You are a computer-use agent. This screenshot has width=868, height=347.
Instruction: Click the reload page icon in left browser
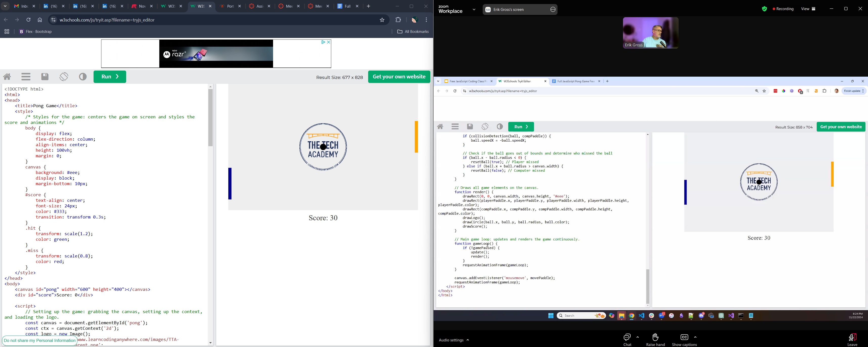click(29, 20)
